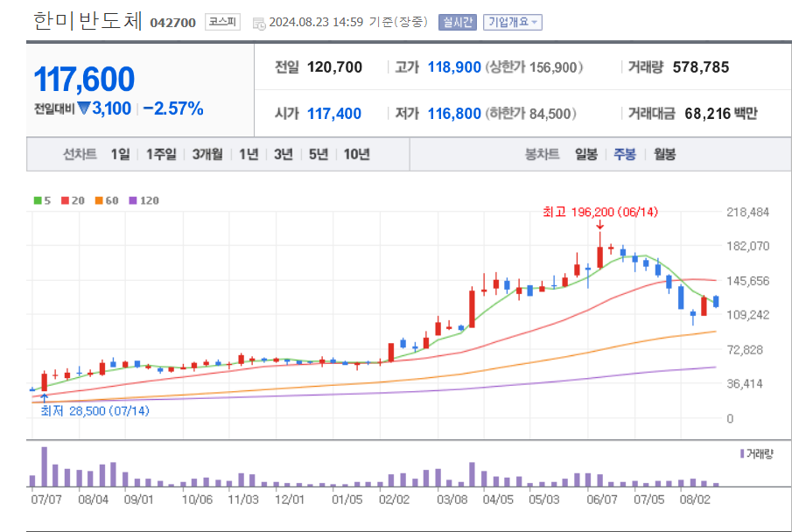The width and height of the screenshot is (792, 532).
Task: Click the 고가 value 118,900
Action: tap(454, 67)
